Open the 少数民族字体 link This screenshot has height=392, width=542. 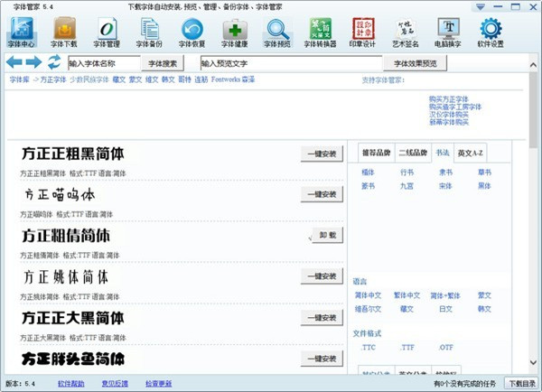click(89, 79)
